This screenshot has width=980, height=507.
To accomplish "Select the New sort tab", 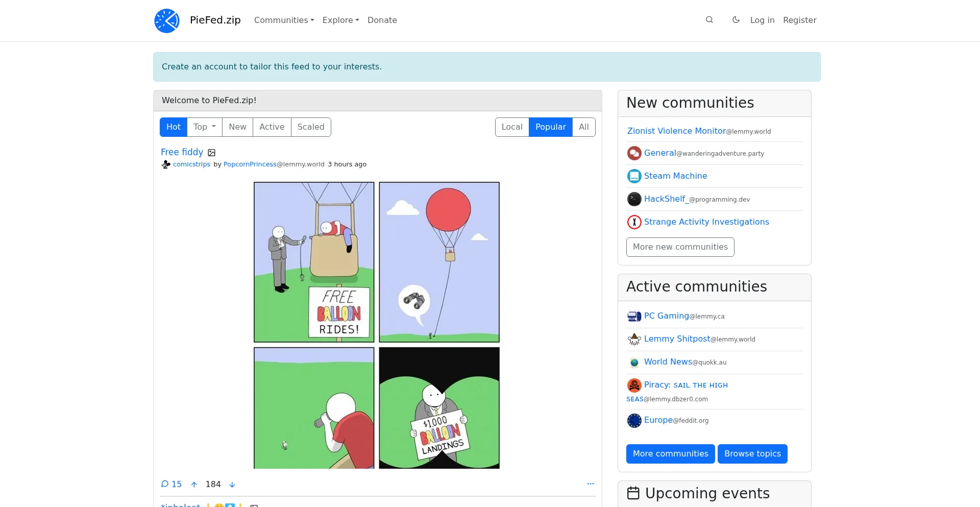I will 237,127.
